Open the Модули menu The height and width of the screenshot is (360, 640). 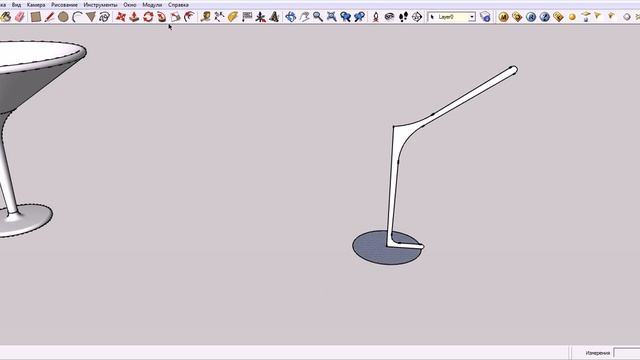click(152, 5)
